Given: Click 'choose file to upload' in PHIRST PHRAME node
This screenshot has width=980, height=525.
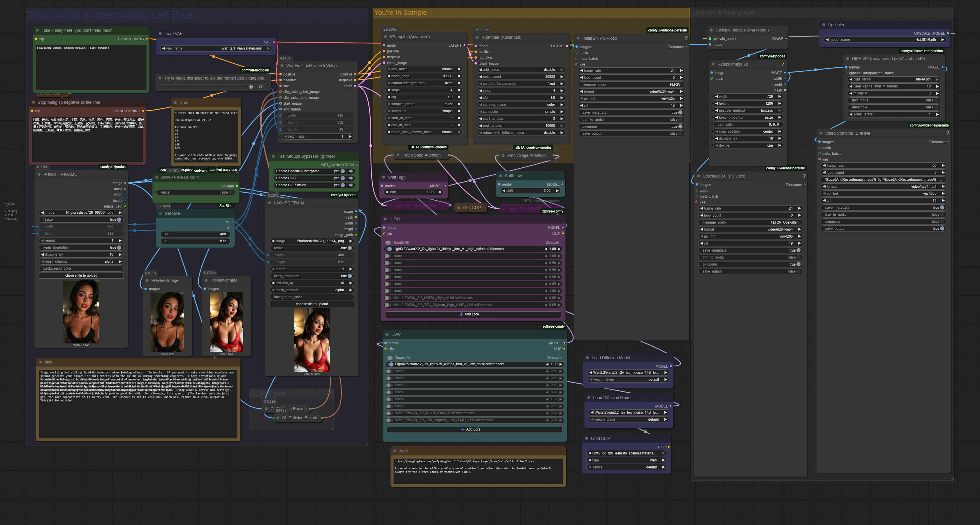Looking at the screenshot, I should (81, 275).
